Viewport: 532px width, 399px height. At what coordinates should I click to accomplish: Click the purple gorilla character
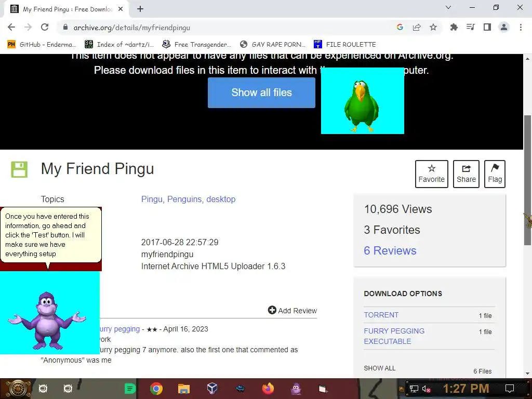(47, 321)
